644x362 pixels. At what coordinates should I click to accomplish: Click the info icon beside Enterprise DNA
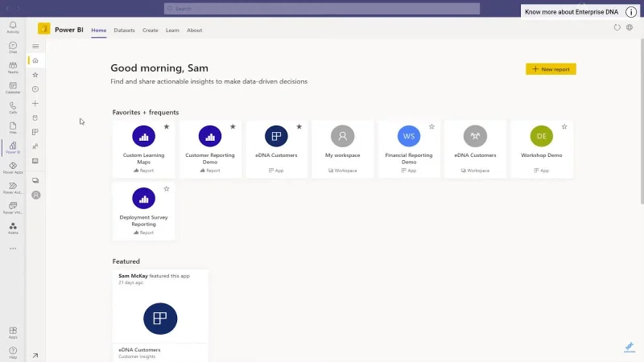(631, 12)
